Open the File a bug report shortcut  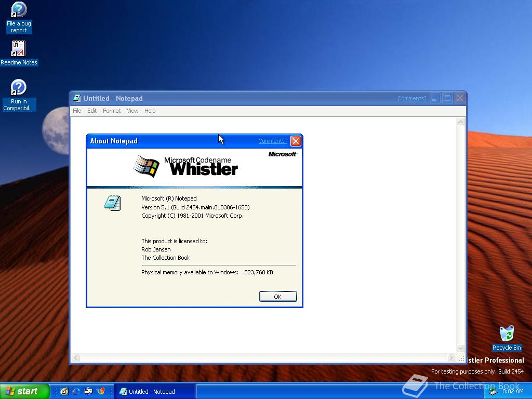point(19,17)
